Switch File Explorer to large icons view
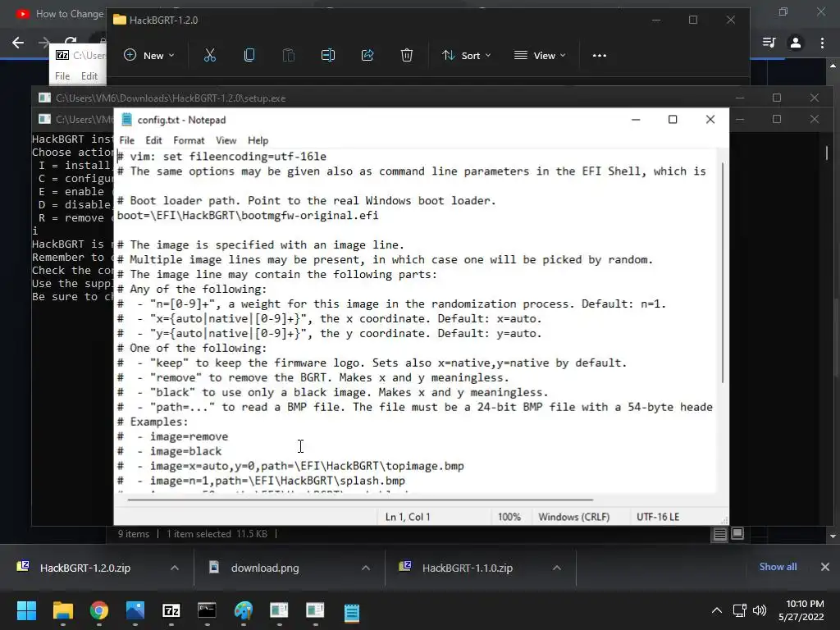This screenshot has width=840, height=630. (737, 533)
